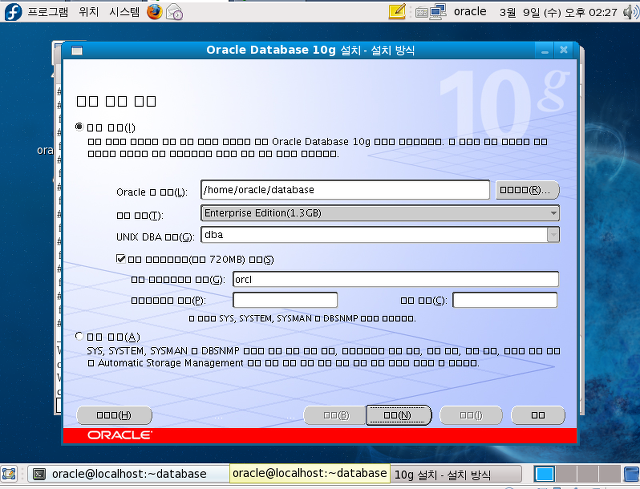Click the confirm password field (C)
The height and width of the screenshot is (489, 640).
pyautogui.click(x=505, y=300)
